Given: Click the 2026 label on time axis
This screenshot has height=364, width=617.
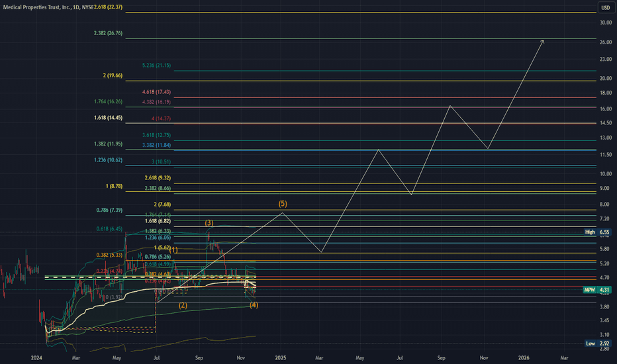Looking at the screenshot, I should pyautogui.click(x=524, y=357).
